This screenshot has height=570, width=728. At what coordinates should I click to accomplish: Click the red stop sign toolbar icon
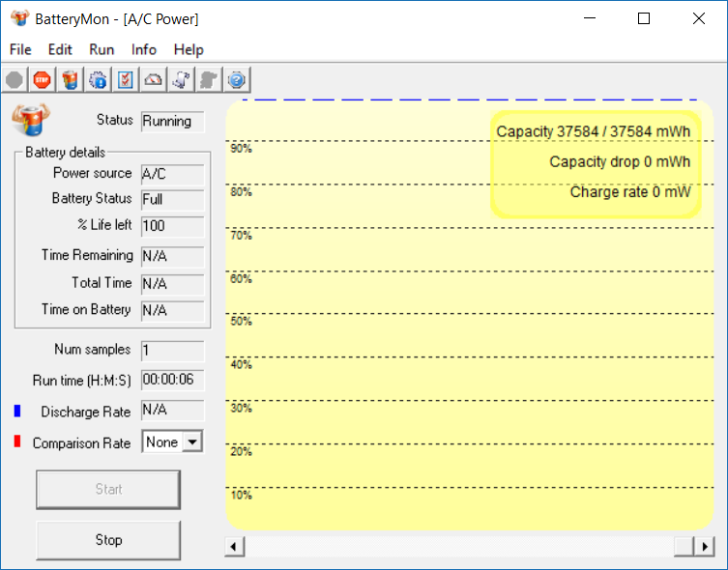[x=42, y=80]
